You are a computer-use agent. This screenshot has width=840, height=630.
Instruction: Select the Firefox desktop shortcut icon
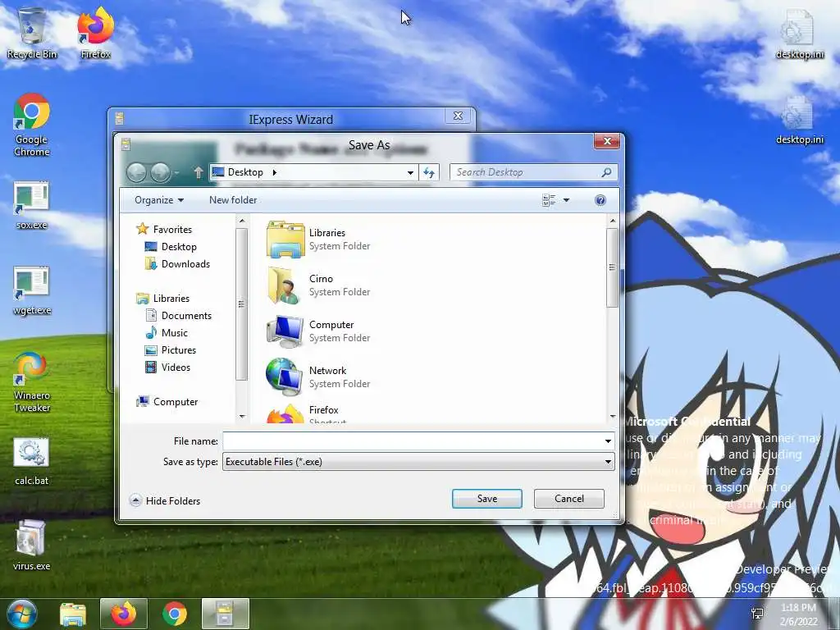tap(95, 33)
